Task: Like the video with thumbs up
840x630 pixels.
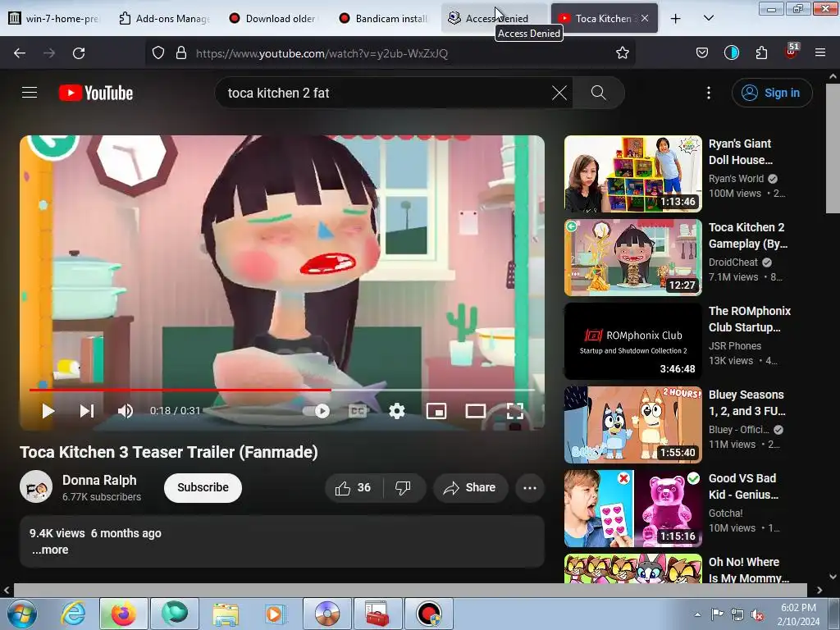Action: click(353, 488)
